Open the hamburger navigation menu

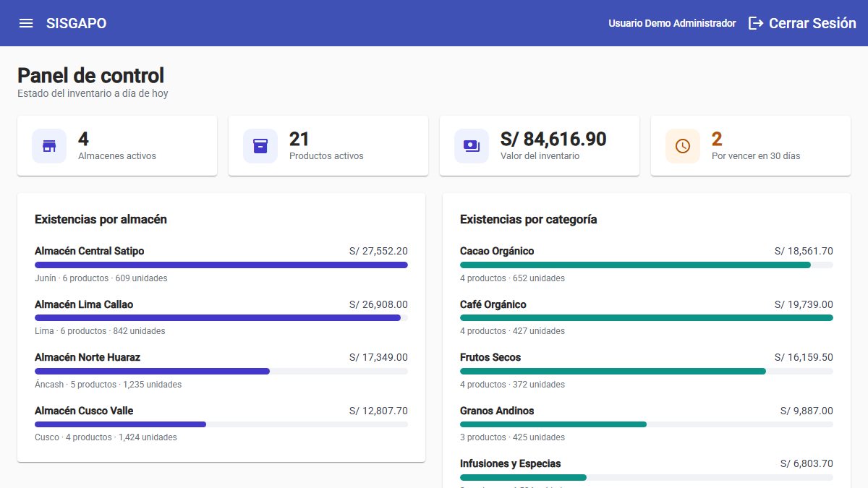pos(26,23)
